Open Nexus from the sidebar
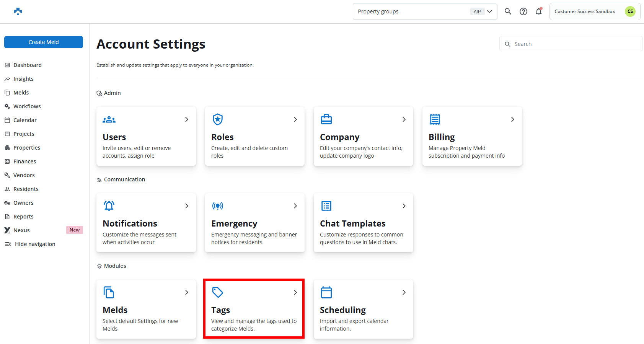The image size is (644, 344). pyautogui.click(x=21, y=230)
